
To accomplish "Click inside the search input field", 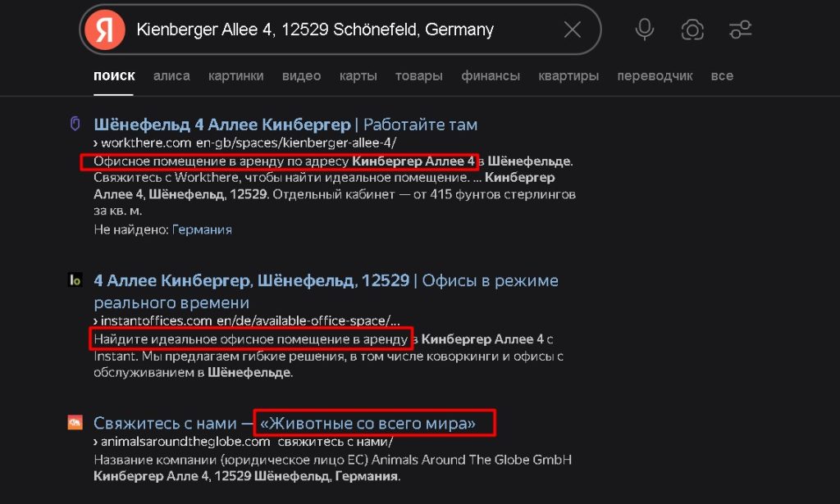I will tap(328, 29).
